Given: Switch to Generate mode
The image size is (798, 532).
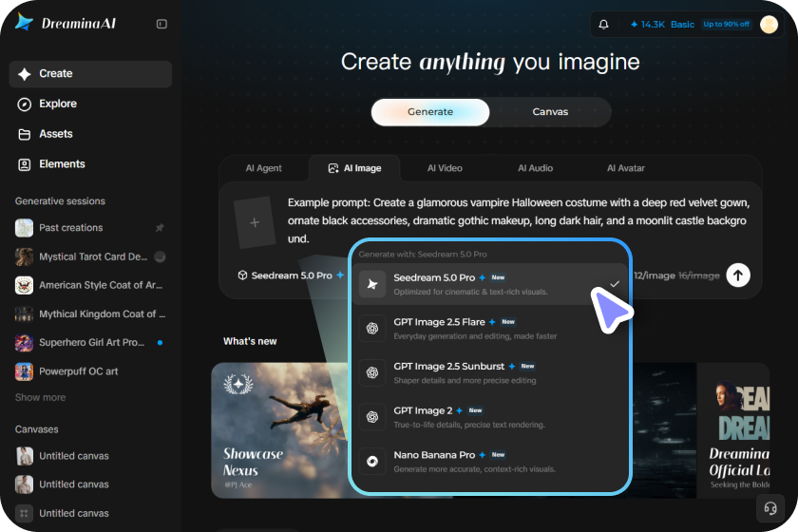Looking at the screenshot, I should [x=430, y=112].
